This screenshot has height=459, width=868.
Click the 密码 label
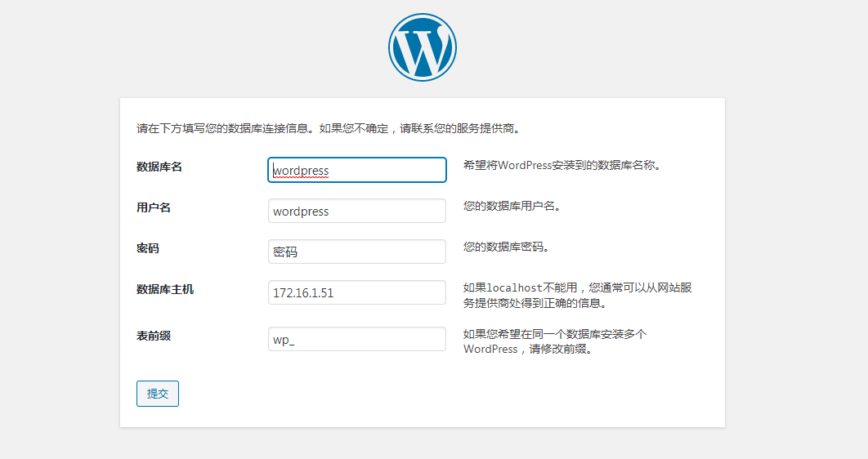[148, 249]
